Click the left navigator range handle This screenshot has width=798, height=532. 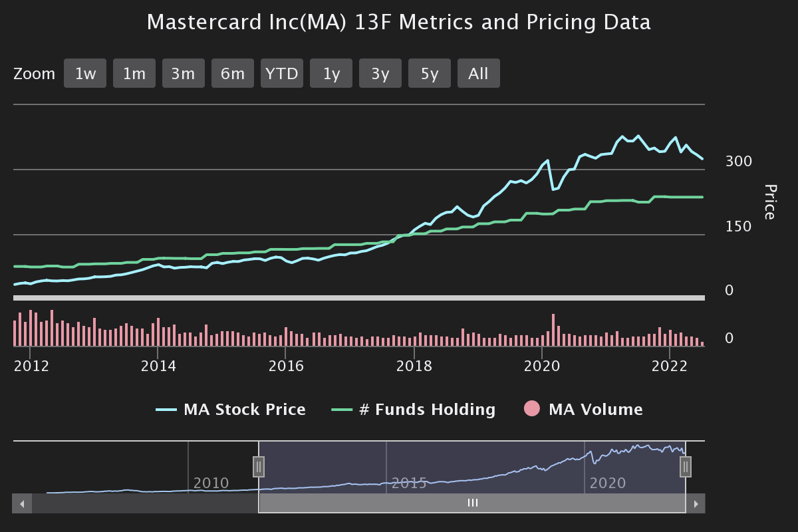259,467
